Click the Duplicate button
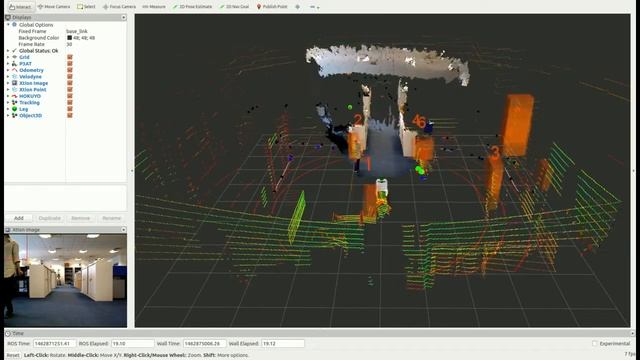The height and width of the screenshot is (360, 640). [x=49, y=218]
